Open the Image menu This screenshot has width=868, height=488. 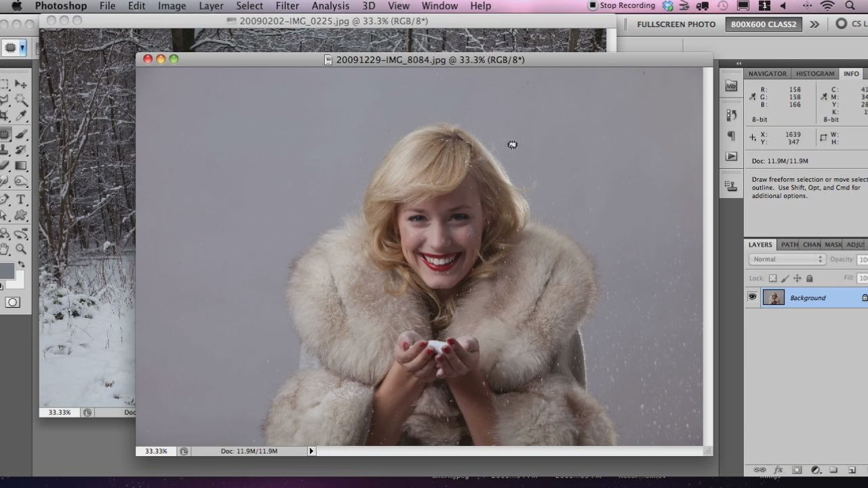point(172,6)
